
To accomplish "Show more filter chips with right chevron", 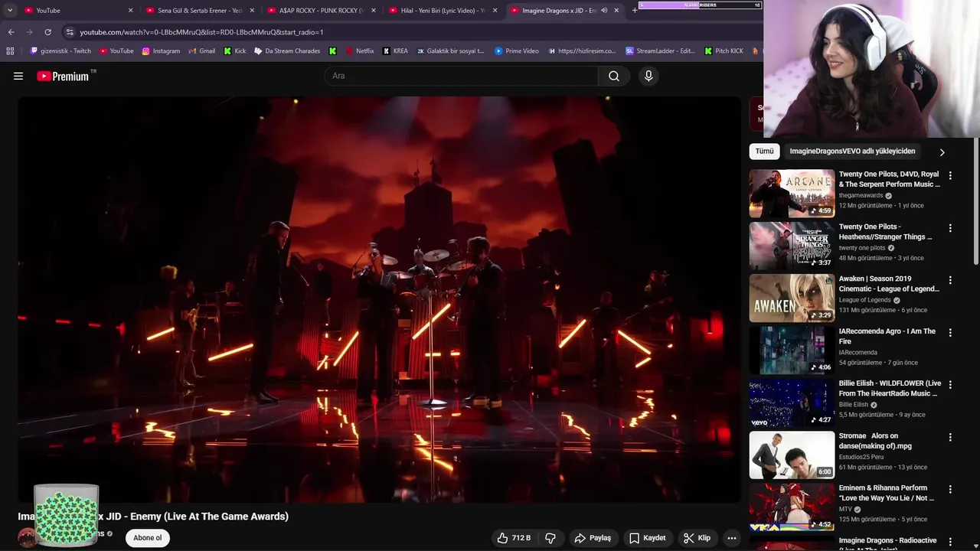I will point(942,152).
